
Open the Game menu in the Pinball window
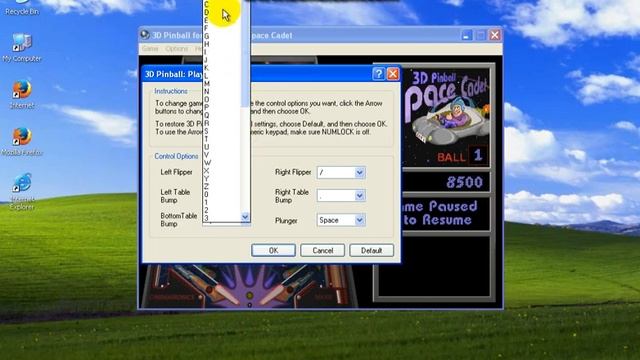click(150, 49)
